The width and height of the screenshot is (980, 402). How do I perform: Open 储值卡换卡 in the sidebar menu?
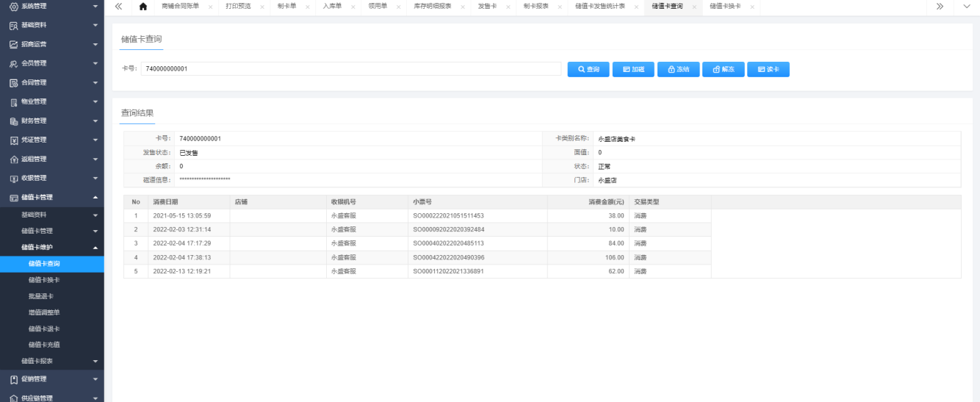tap(44, 280)
